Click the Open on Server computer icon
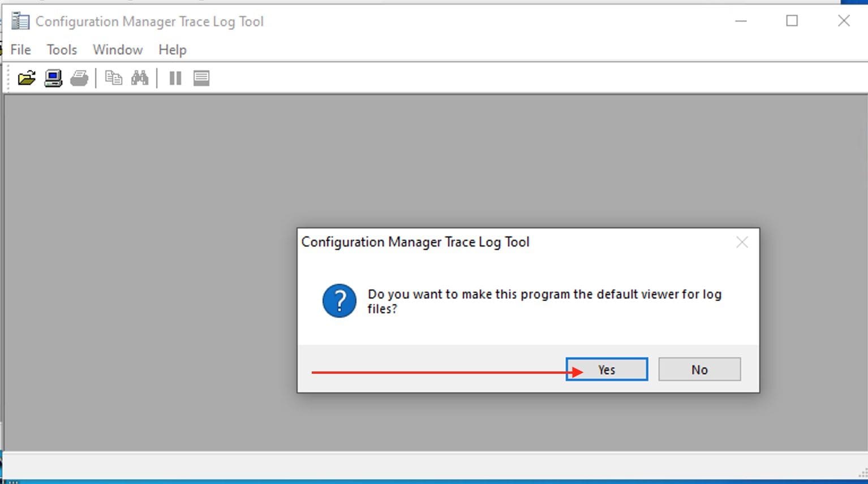Viewport: 868px width, 484px height. [x=53, y=78]
